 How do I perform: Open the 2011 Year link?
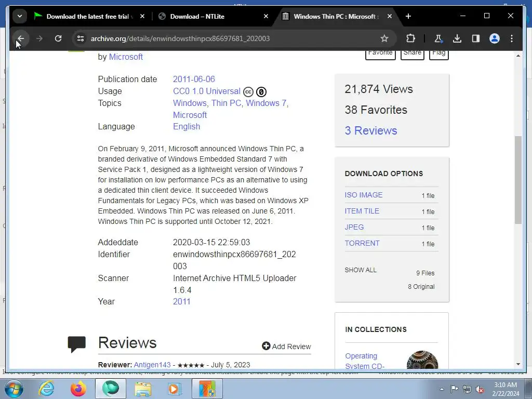tap(181, 302)
